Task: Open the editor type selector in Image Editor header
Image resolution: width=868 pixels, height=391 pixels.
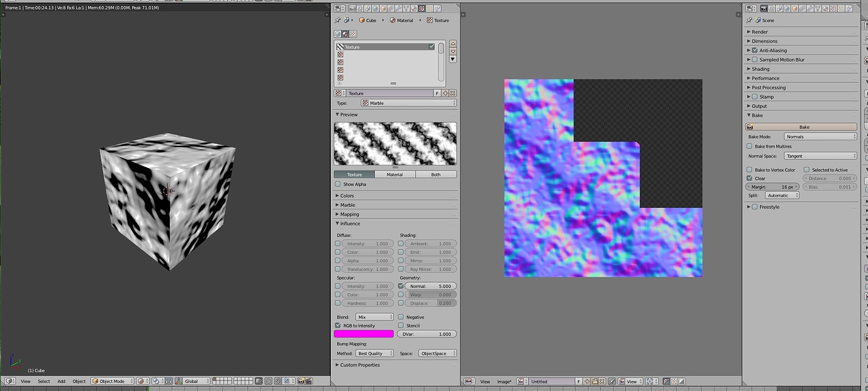Action: click(469, 382)
